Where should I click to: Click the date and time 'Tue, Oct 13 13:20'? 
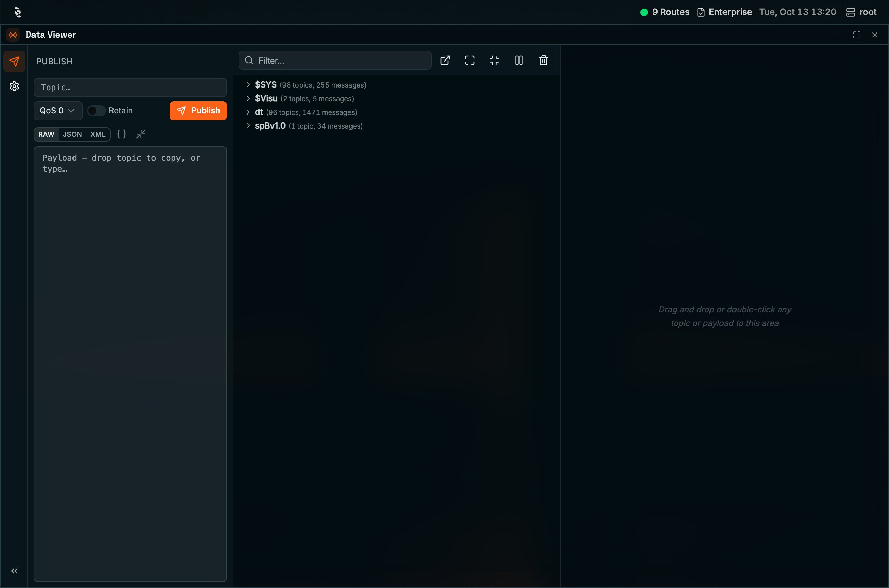pos(797,12)
